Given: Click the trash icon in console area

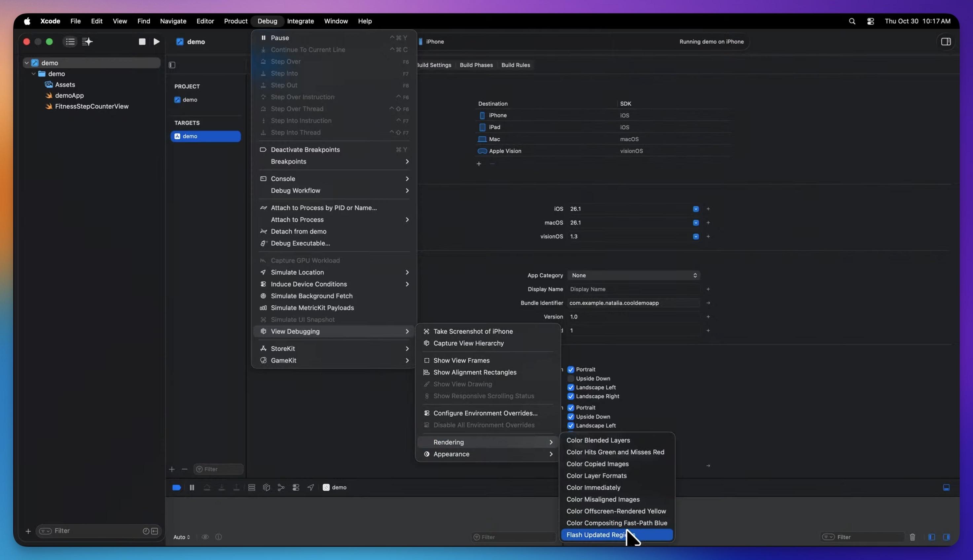Looking at the screenshot, I should tap(912, 537).
